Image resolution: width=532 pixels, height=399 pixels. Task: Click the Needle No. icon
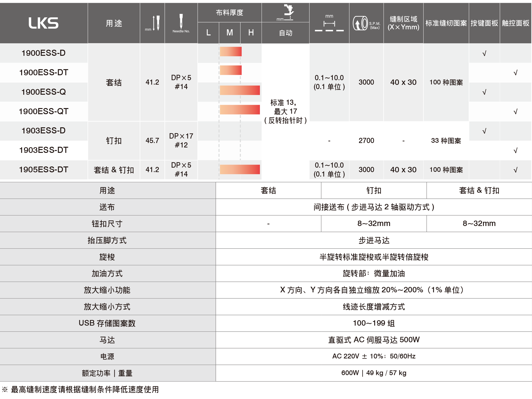(181, 23)
